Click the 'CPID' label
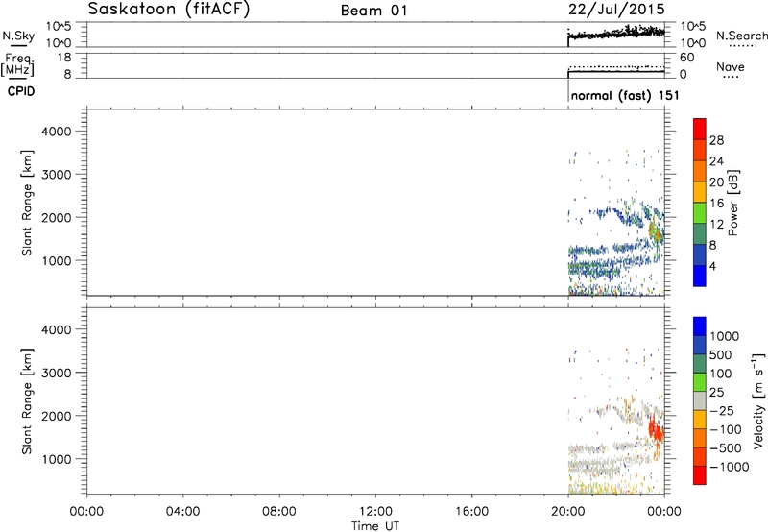The image size is (768, 532). [21, 91]
